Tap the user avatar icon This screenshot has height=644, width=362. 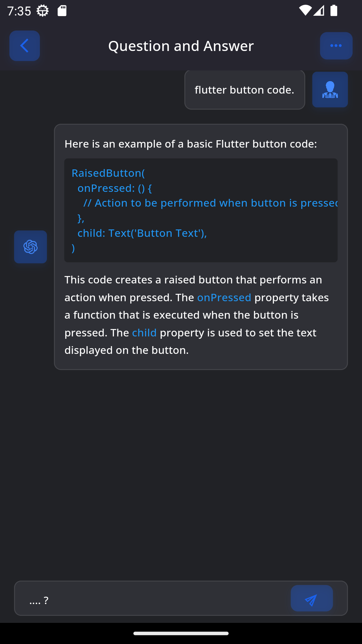(330, 90)
